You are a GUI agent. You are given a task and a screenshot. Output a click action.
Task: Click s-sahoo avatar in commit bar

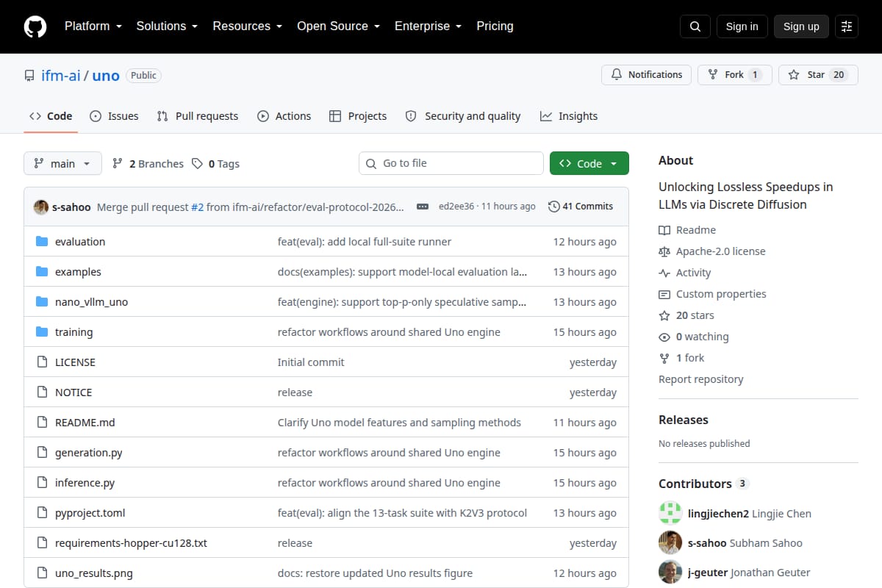pos(41,207)
